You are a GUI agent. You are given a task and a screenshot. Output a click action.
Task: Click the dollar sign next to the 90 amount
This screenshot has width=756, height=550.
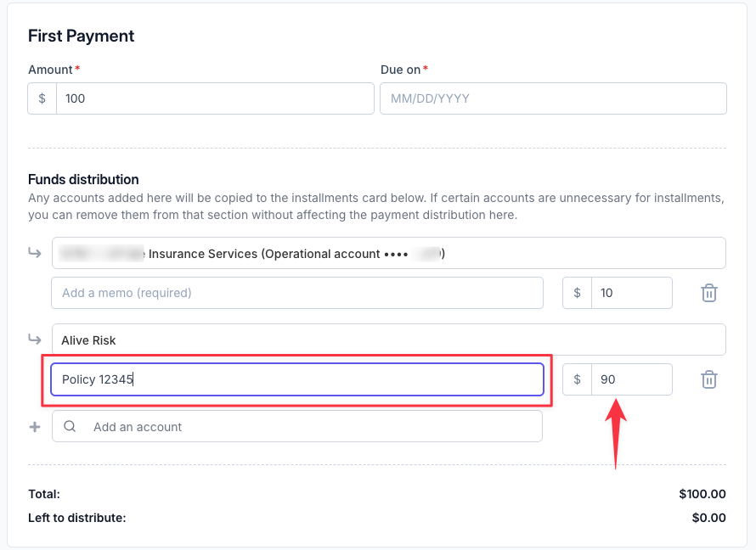577,379
